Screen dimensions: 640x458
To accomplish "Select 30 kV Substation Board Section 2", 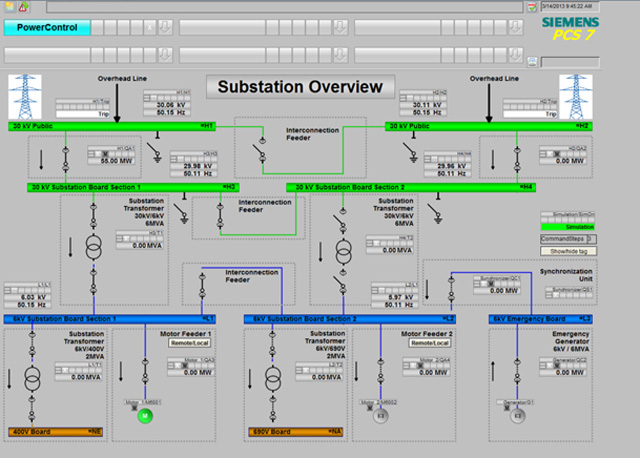I will click(x=412, y=187).
